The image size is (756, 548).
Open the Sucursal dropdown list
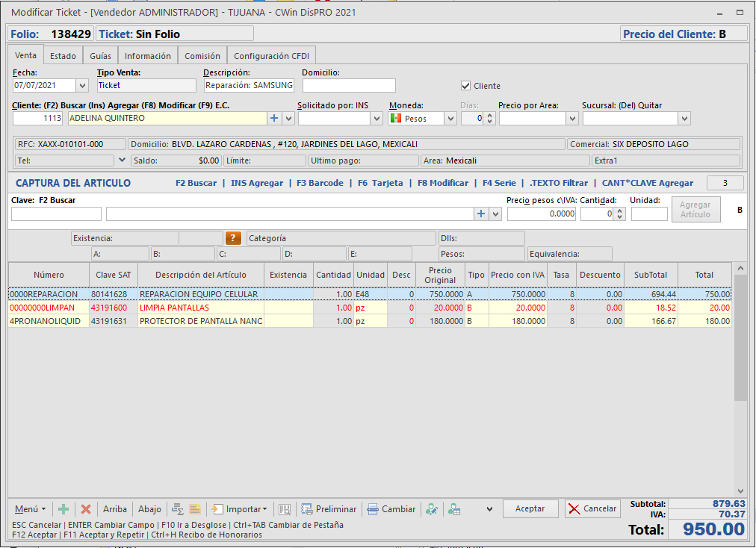click(684, 118)
